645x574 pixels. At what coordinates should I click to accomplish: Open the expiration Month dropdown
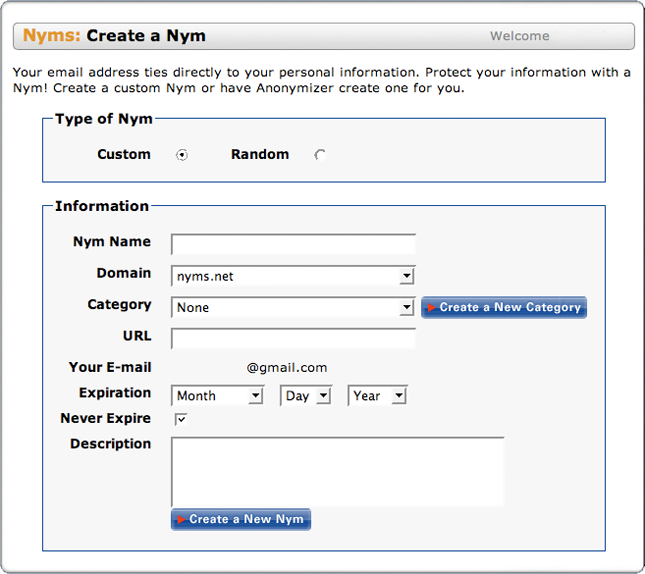click(x=217, y=396)
